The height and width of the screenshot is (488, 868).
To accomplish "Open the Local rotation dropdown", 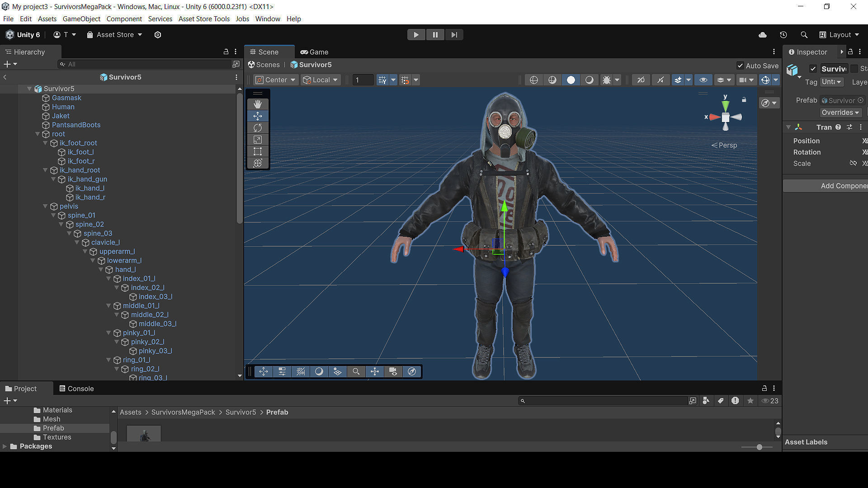I will click(x=320, y=80).
